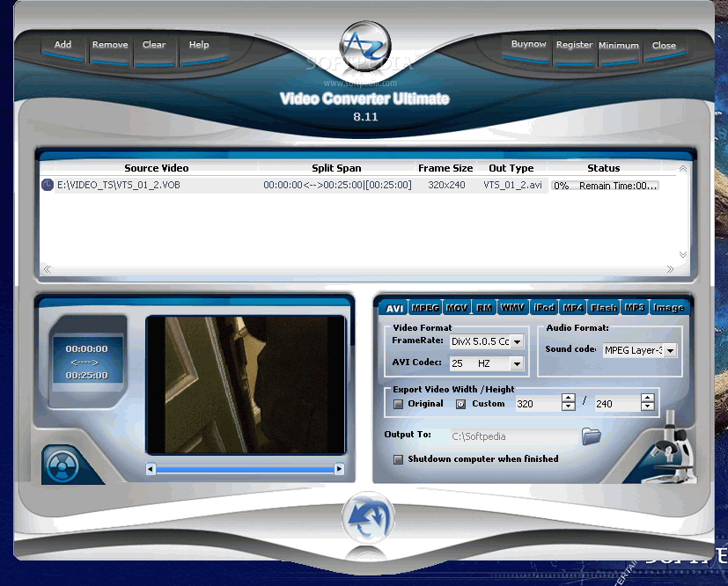
Task: Switch to the MPEG tab
Action: [425, 308]
